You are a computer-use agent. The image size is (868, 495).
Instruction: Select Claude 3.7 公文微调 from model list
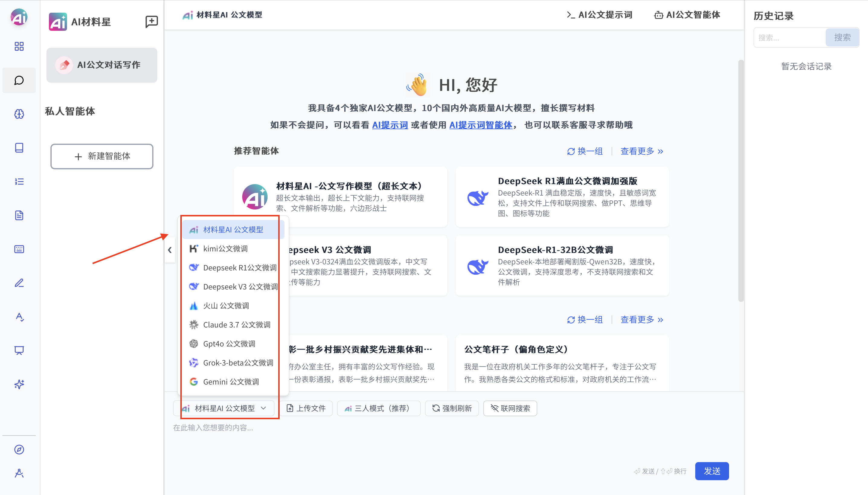[x=236, y=325]
